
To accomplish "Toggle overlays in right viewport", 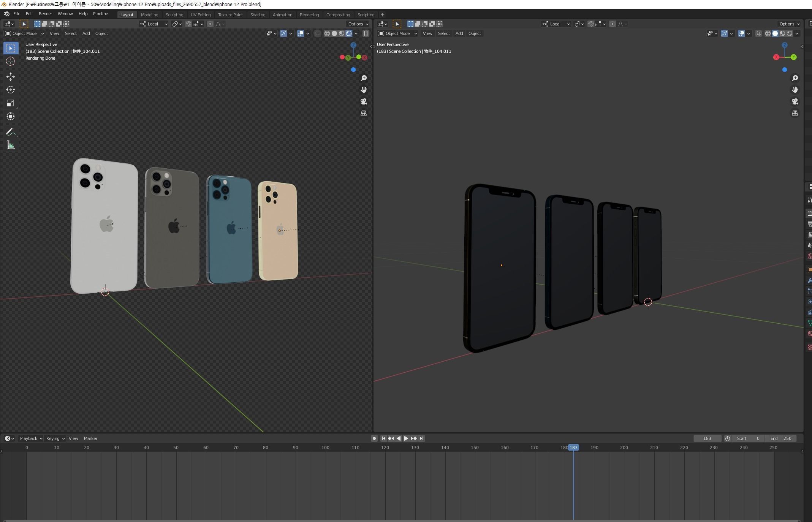I will coord(741,33).
